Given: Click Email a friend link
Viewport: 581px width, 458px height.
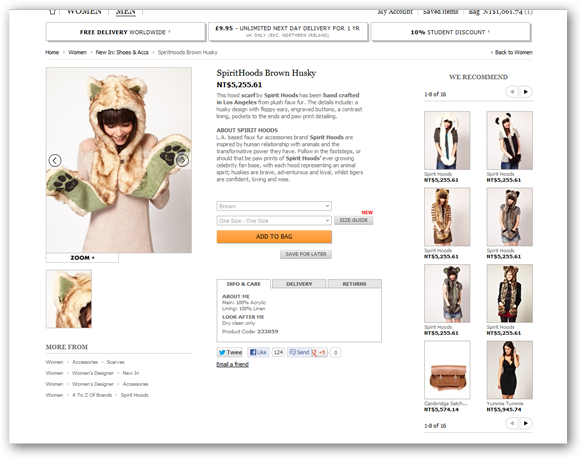Looking at the screenshot, I should coord(232,364).
